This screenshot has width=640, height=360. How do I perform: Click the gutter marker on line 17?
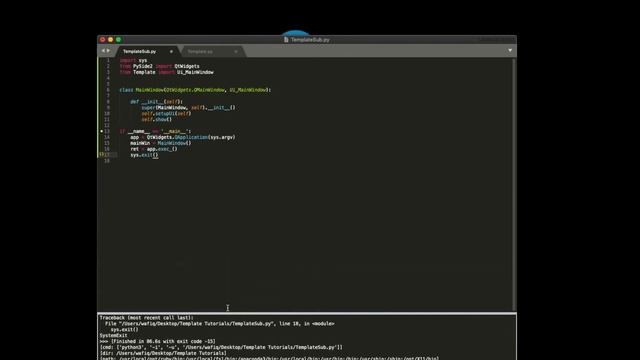[102, 155]
